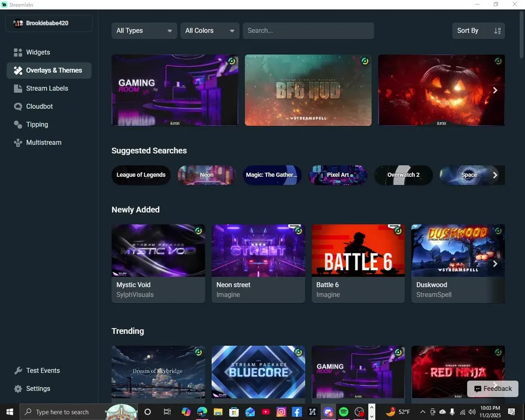Select Space suggested search

469,175
